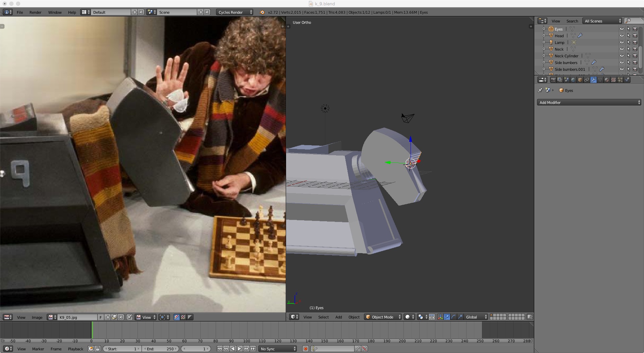Image resolution: width=644 pixels, height=353 pixels.
Task: Open the 3D view Select menu
Action: [x=323, y=317]
